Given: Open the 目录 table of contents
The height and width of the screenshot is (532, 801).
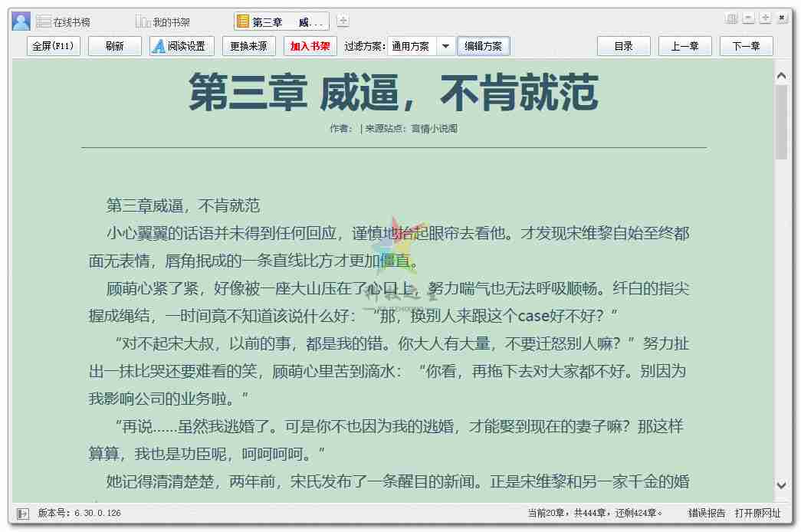Looking at the screenshot, I should click(x=623, y=46).
